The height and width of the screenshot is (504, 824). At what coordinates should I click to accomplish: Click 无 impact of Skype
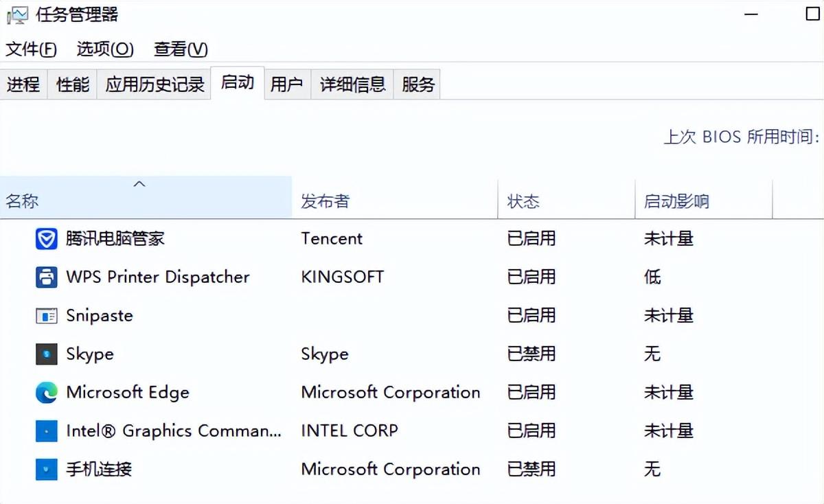652,354
